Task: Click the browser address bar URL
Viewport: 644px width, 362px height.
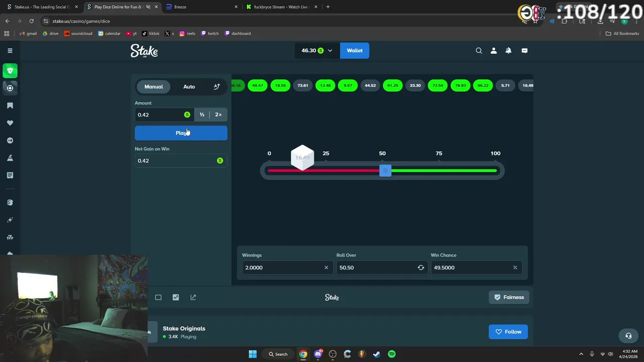Action: (x=80, y=21)
